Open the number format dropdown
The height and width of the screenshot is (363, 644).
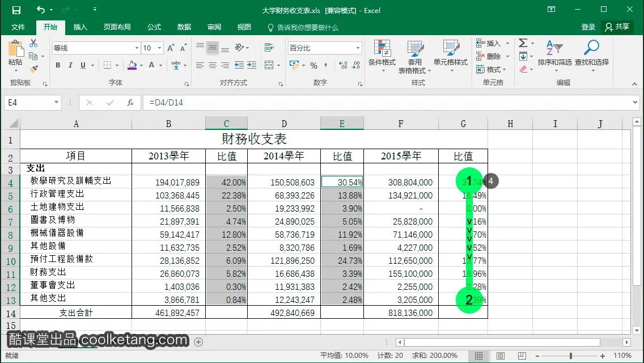(358, 48)
